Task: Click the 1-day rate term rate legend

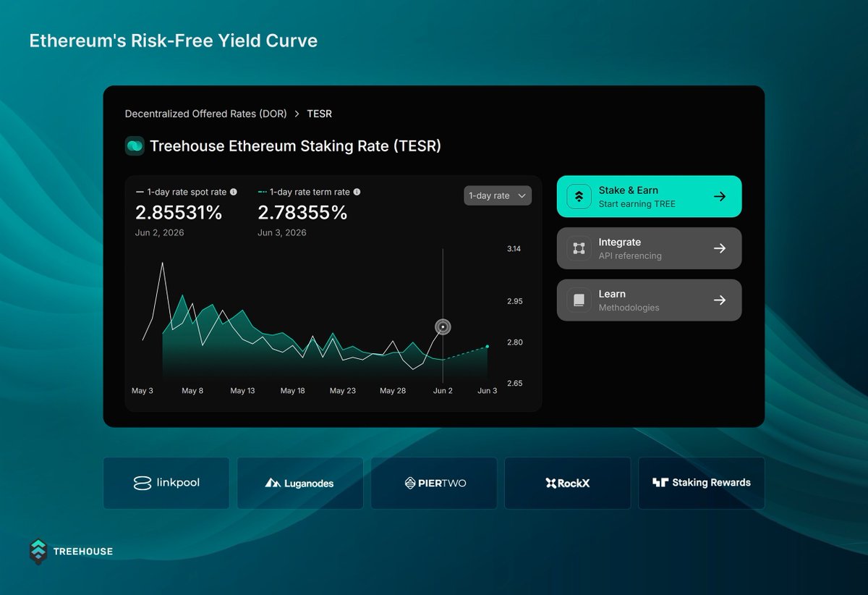Action: 304,193
